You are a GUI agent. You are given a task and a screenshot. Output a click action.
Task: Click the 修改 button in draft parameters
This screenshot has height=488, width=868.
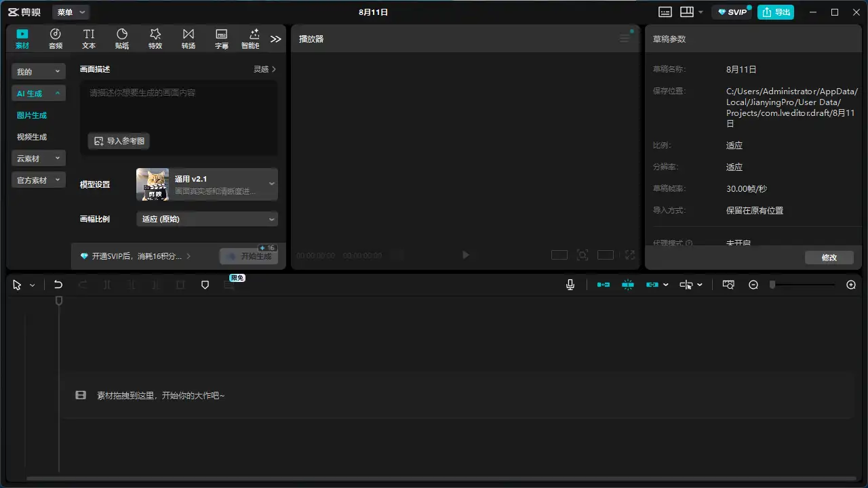point(829,258)
